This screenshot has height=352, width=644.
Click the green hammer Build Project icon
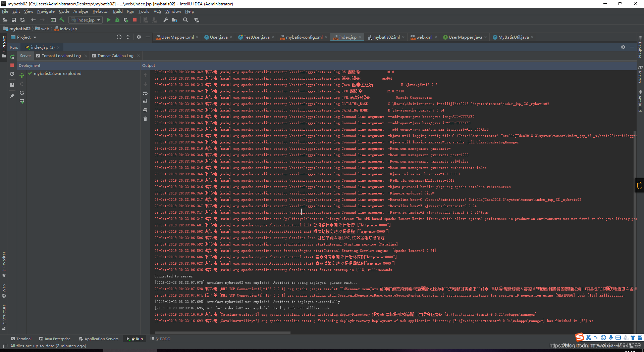click(62, 20)
